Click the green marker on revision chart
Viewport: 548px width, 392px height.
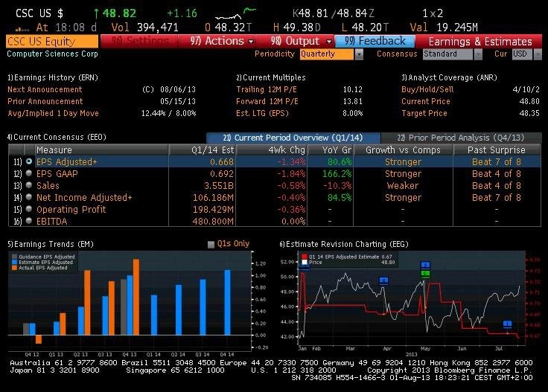(x=425, y=274)
